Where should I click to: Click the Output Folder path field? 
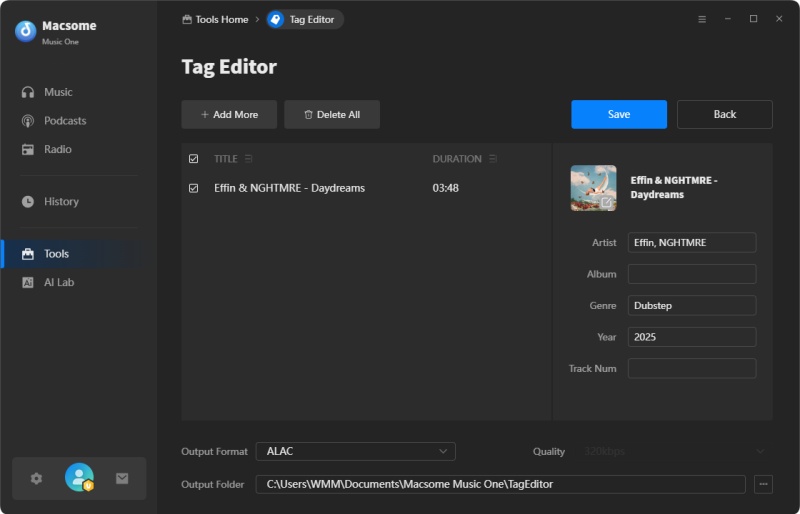point(501,484)
